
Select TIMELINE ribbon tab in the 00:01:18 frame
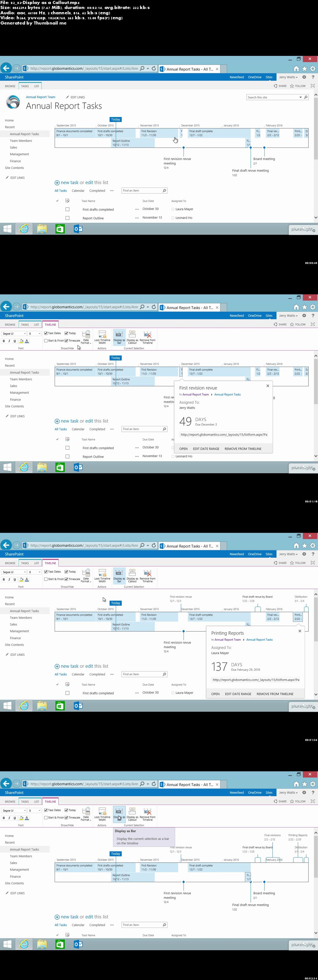50,324
